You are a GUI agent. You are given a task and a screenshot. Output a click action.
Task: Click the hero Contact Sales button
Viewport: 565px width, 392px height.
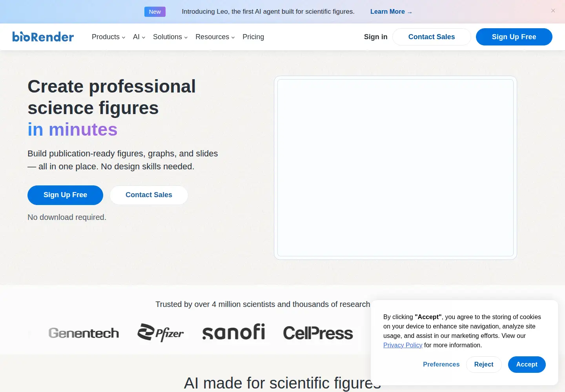[149, 195]
